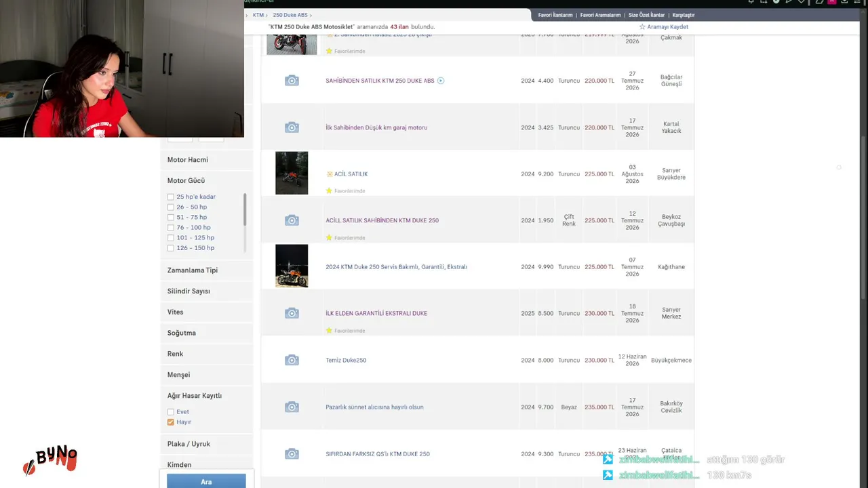Click the Çift Renk color cell
This screenshot has height=488, width=868.
569,220
